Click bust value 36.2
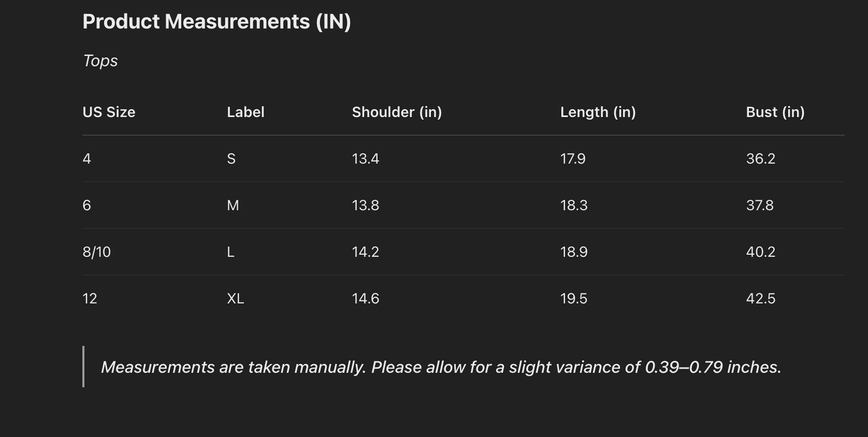The height and width of the screenshot is (437, 868). (760, 159)
